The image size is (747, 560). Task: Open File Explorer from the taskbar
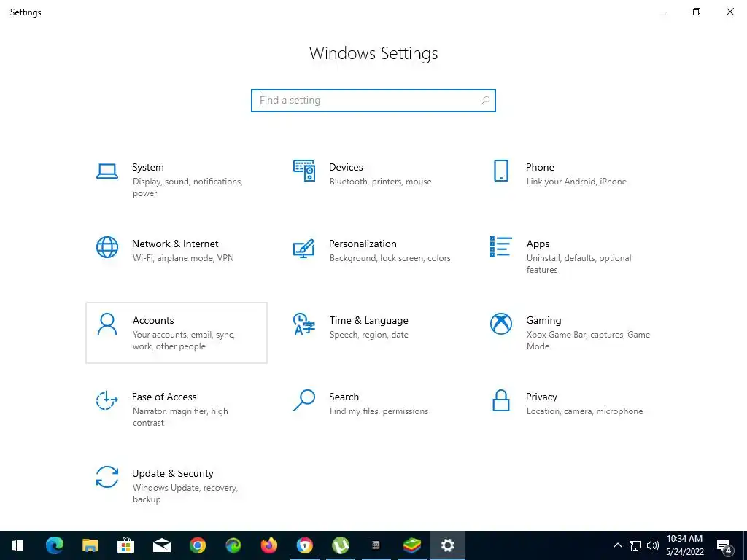[90, 545]
